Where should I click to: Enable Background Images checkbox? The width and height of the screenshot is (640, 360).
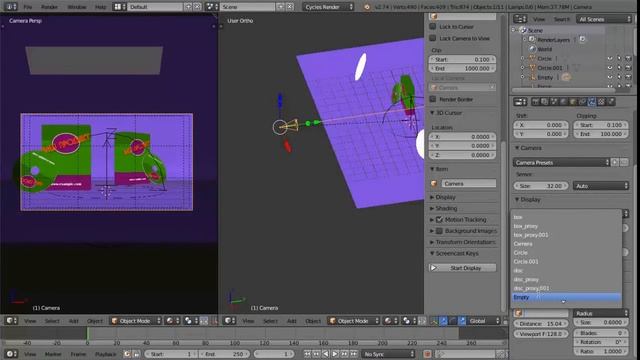[x=440, y=231]
